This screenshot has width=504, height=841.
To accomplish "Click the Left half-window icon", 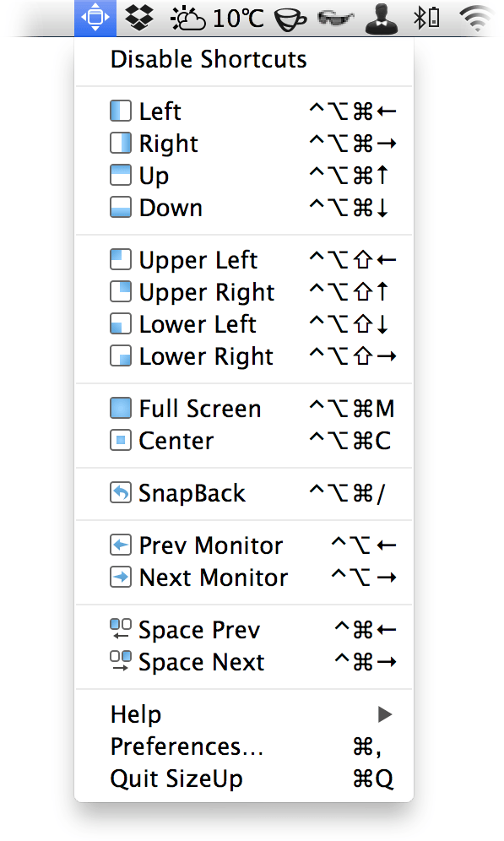I will tap(121, 111).
